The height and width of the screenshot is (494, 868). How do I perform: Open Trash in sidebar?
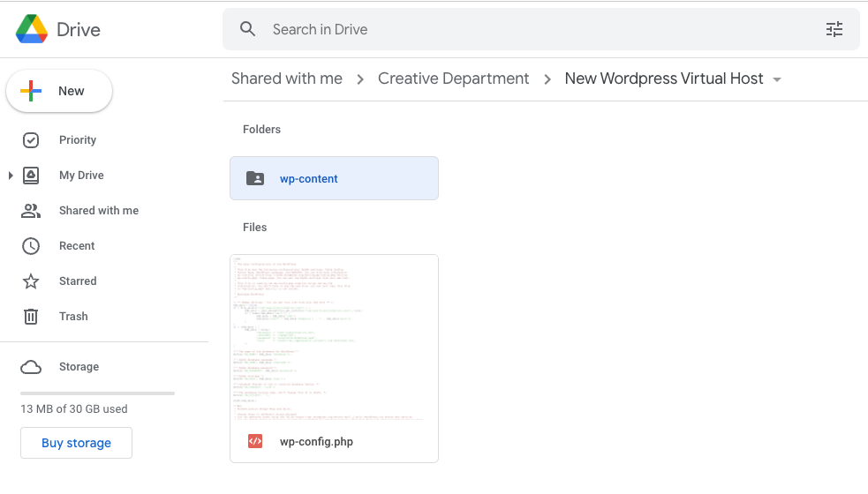click(73, 317)
